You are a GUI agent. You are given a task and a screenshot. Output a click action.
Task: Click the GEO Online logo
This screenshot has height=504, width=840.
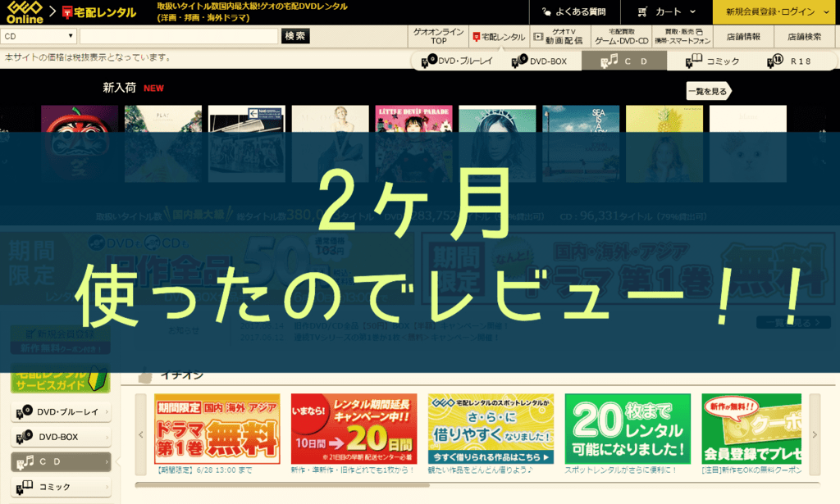click(25, 12)
